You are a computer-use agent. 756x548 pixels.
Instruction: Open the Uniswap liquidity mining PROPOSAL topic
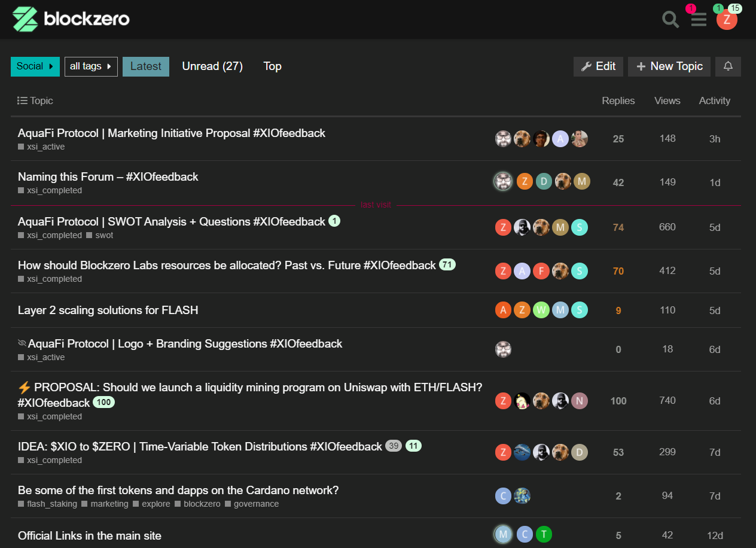coord(250,394)
